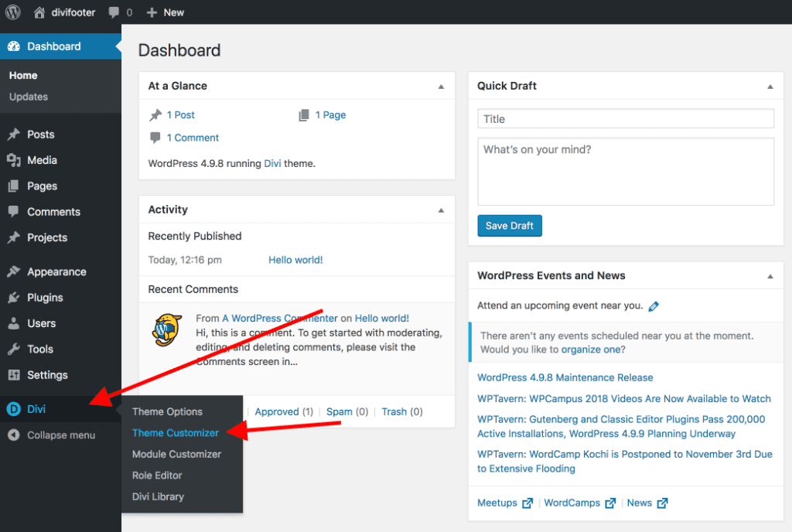Click the Save Draft button
The height and width of the screenshot is (532, 792).
click(509, 226)
